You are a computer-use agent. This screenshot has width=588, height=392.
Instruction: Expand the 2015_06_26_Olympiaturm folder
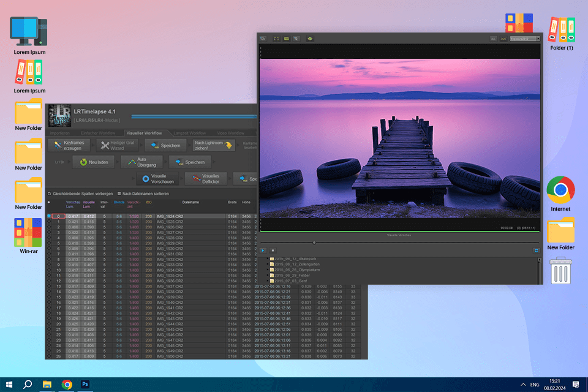(x=268, y=269)
